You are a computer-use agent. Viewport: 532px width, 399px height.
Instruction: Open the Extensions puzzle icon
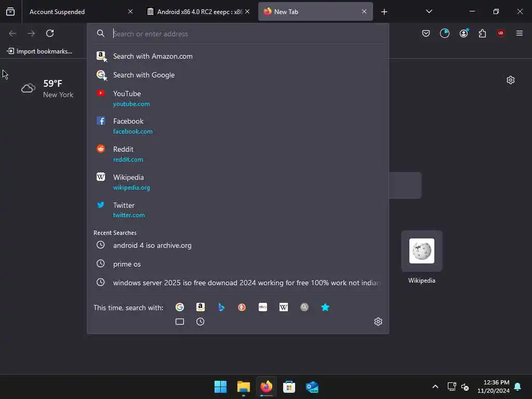pos(482,33)
